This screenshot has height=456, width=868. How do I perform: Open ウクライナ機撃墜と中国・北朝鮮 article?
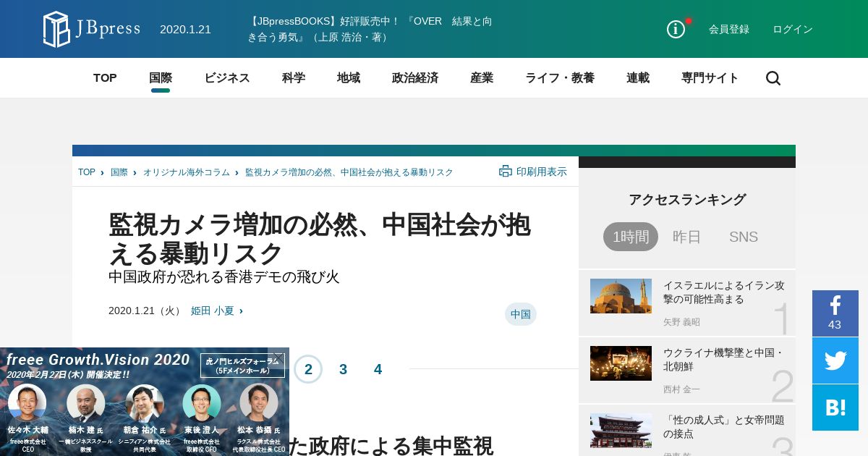[x=724, y=360]
